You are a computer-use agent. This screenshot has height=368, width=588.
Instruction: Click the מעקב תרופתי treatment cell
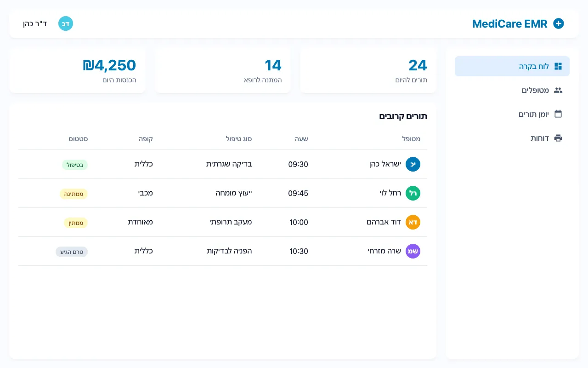click(231, 222)
